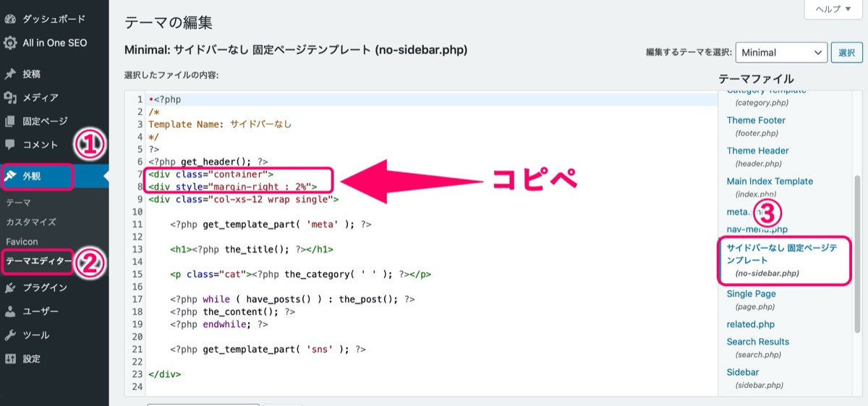
Task: Open the ダッシュボード menu
Action: pyautogui.click(x=54, y=19)
